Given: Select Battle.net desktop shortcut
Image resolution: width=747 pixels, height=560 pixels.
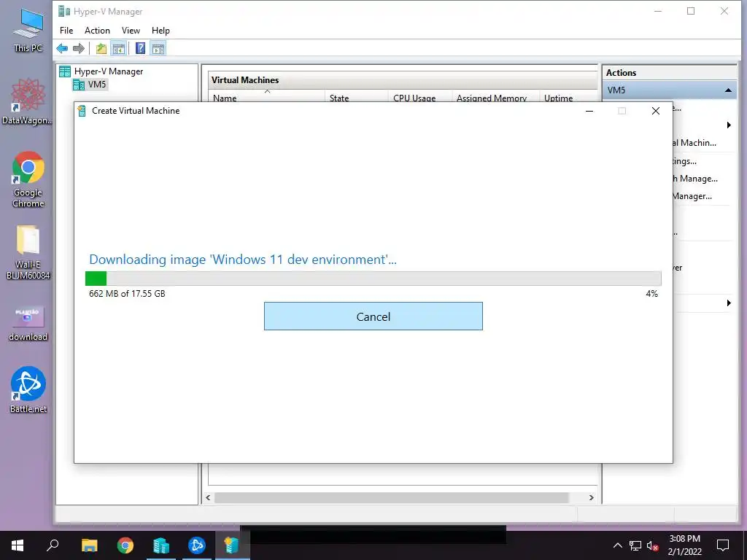Looking at the screenshot, I should (x=28, y=390).
